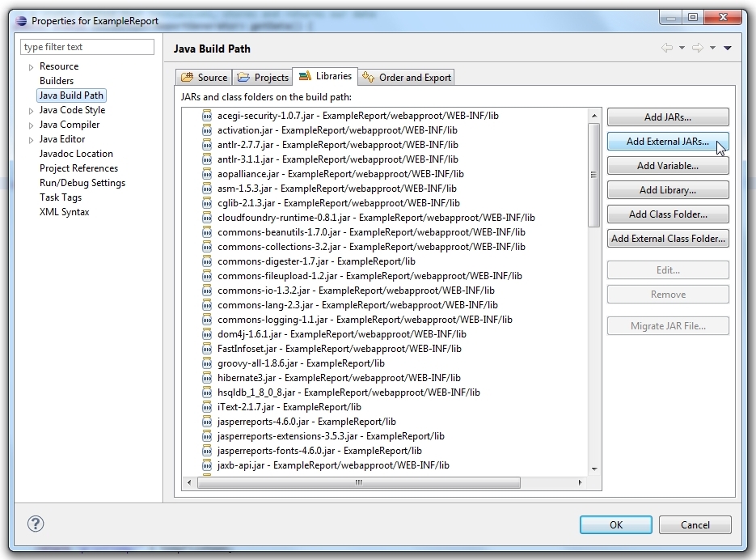Click the jar icon beside commons-digester-1.7.jar
Screen dimensions: 756x560
[x=207, y=261]
